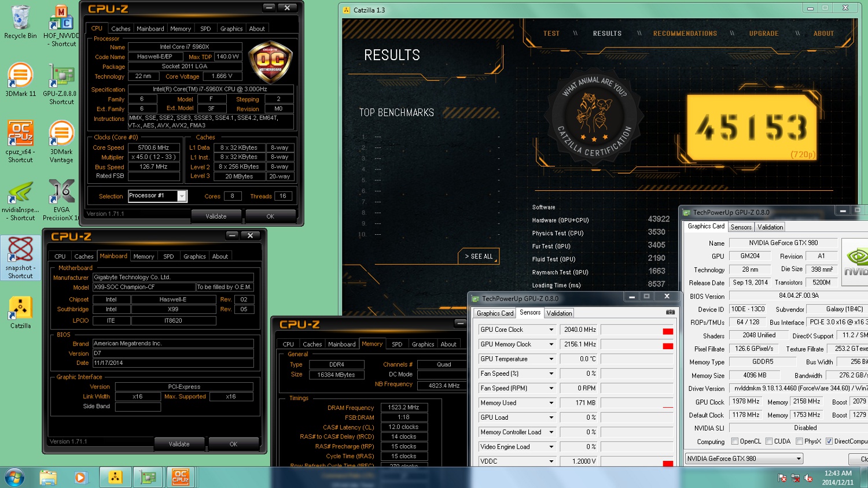Click the GPU Name field in GPU-Z
Screen dimensions: 868x488
coord(783,243)
